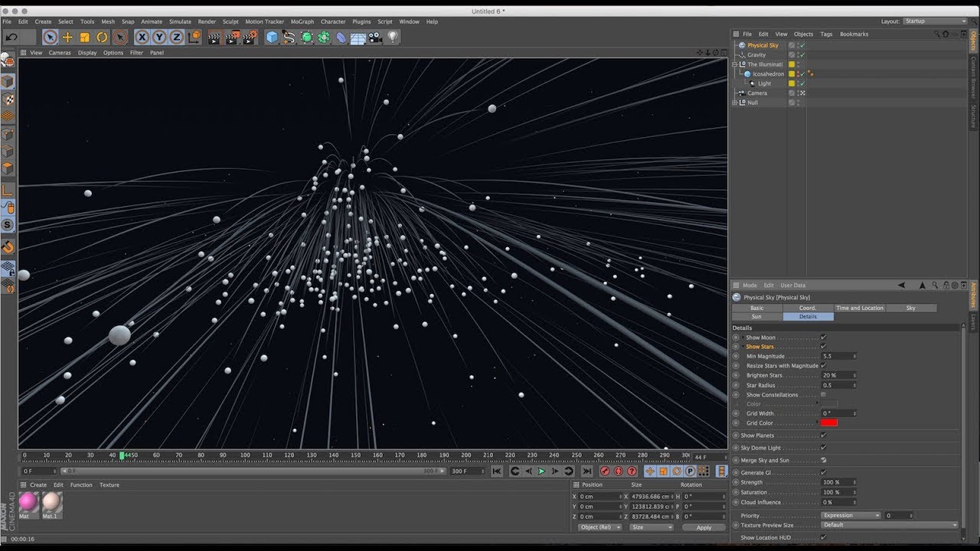
Task: Toggle the Z axis lock
Action: [x=176, y=37]
